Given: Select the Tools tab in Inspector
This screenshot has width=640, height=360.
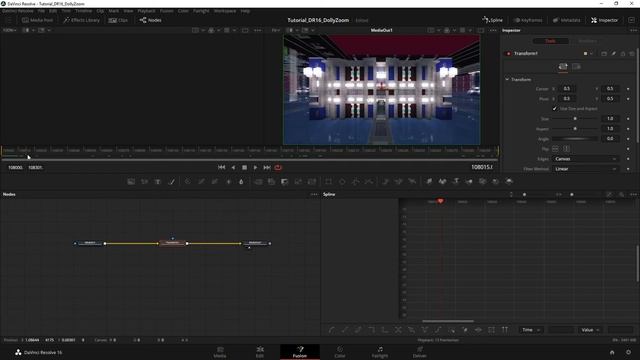Looking at the screenshot, I should point(551,41).
